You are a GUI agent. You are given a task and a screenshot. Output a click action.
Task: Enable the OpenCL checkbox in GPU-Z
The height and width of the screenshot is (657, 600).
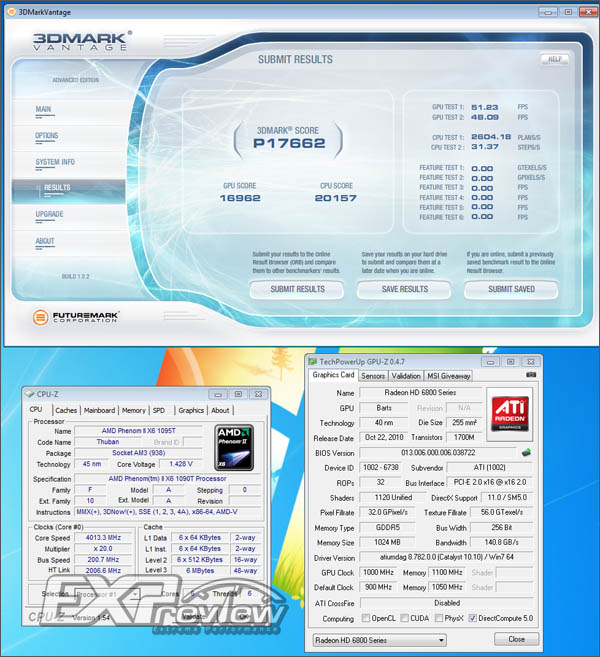(365, 618)
